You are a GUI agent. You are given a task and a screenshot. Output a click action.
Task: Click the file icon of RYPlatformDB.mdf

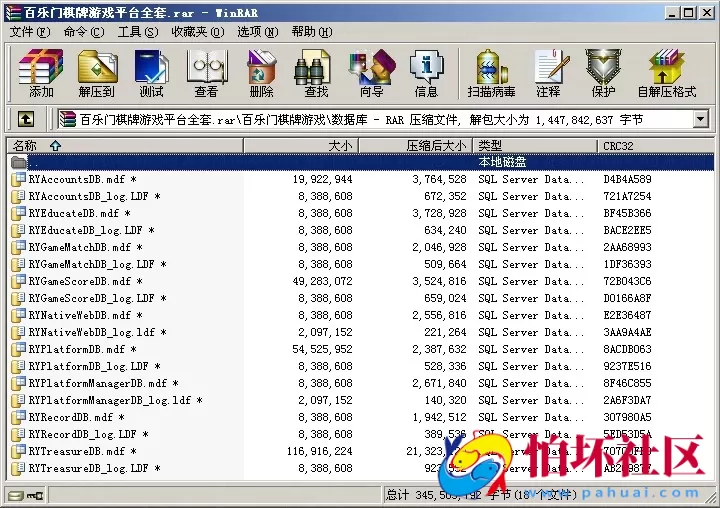point(18,349)
